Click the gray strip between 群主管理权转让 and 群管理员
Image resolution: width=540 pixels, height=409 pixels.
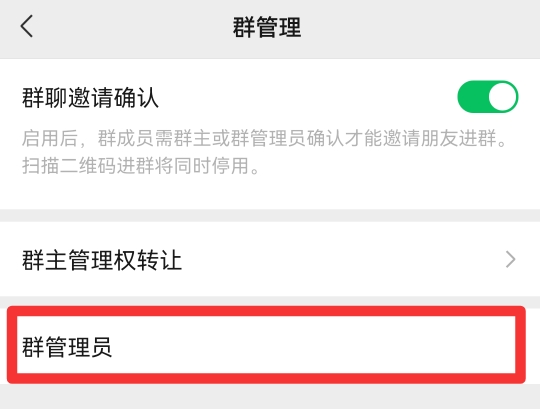pyautogui.click(x=270, y=301)
